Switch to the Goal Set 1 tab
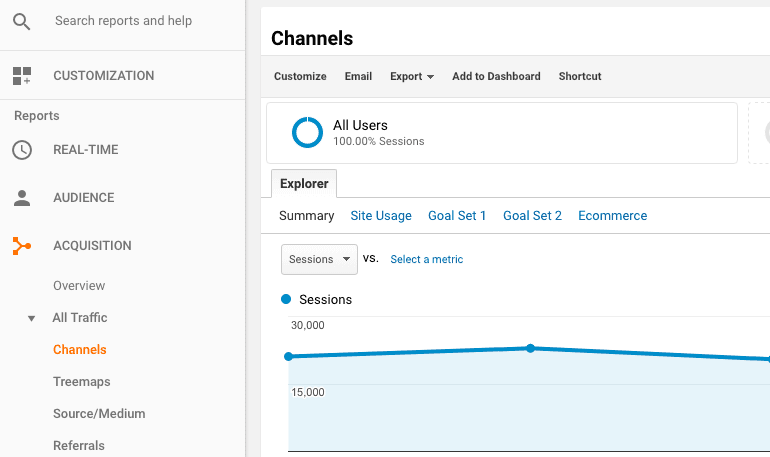This screenshot has height=457, width=770. (457, 215)
